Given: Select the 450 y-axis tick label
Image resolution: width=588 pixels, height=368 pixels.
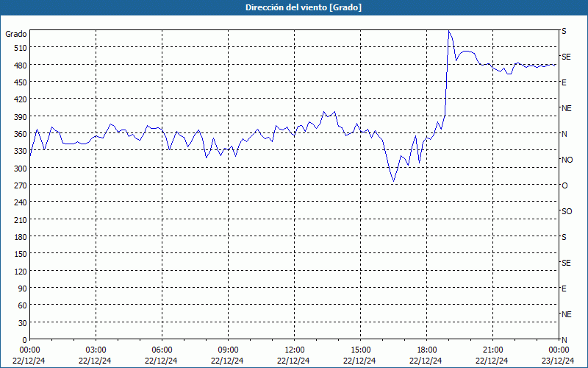Looking at the screenshot, I should point(20,82).
